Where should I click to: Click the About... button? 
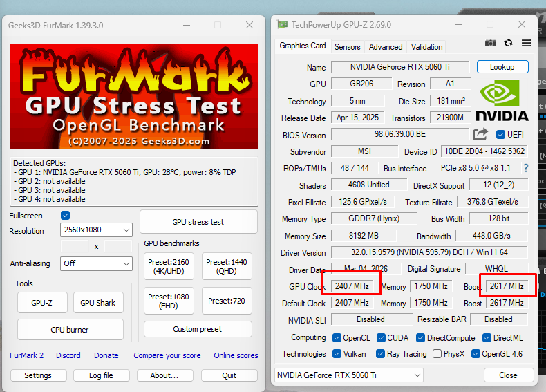[164, 375]
